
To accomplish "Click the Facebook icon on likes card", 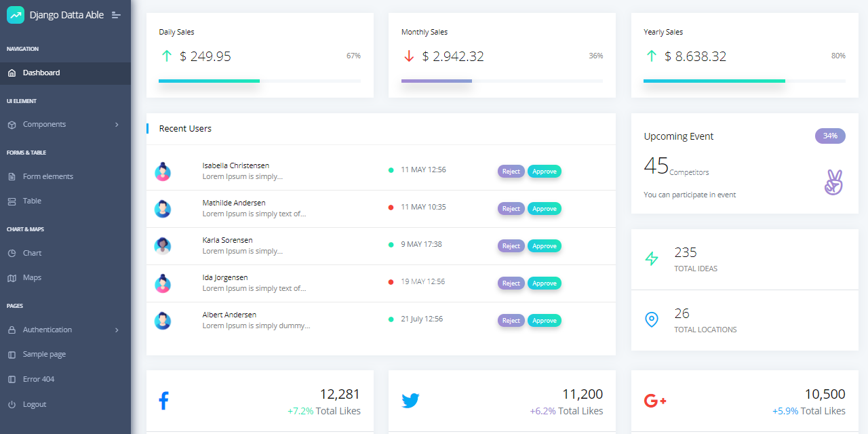I will [x=163, y=400].
